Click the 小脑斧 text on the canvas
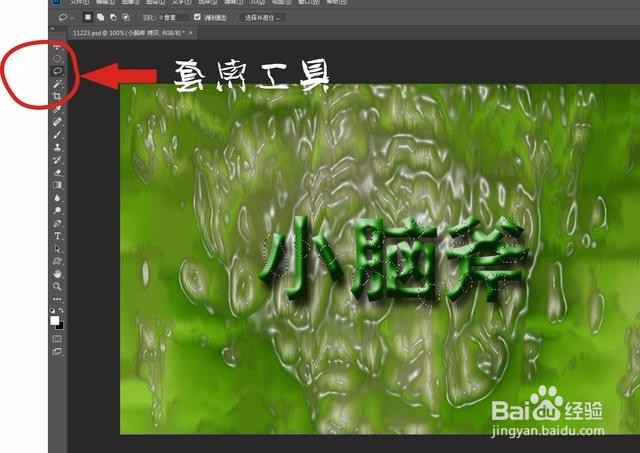640x453 pixels. click(394, 259)
